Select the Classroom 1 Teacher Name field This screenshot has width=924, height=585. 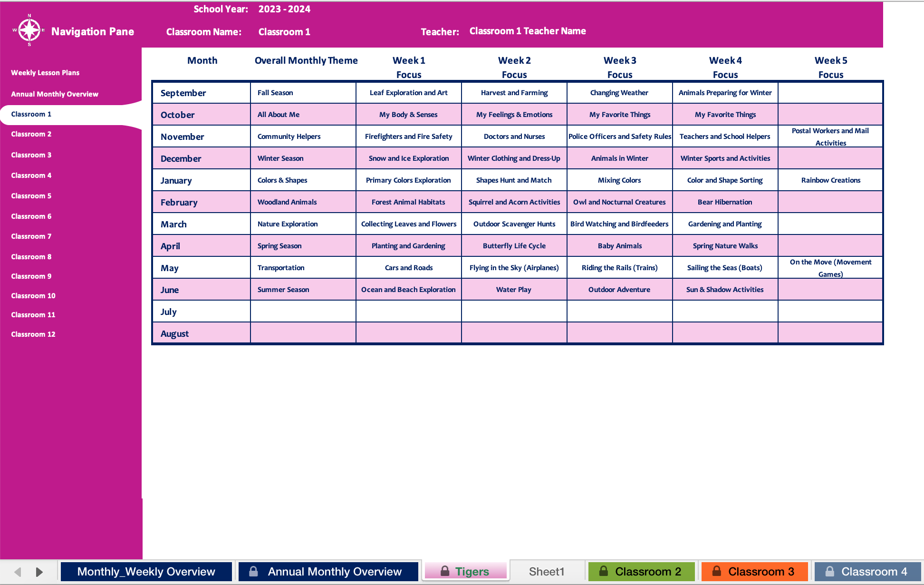528,31
